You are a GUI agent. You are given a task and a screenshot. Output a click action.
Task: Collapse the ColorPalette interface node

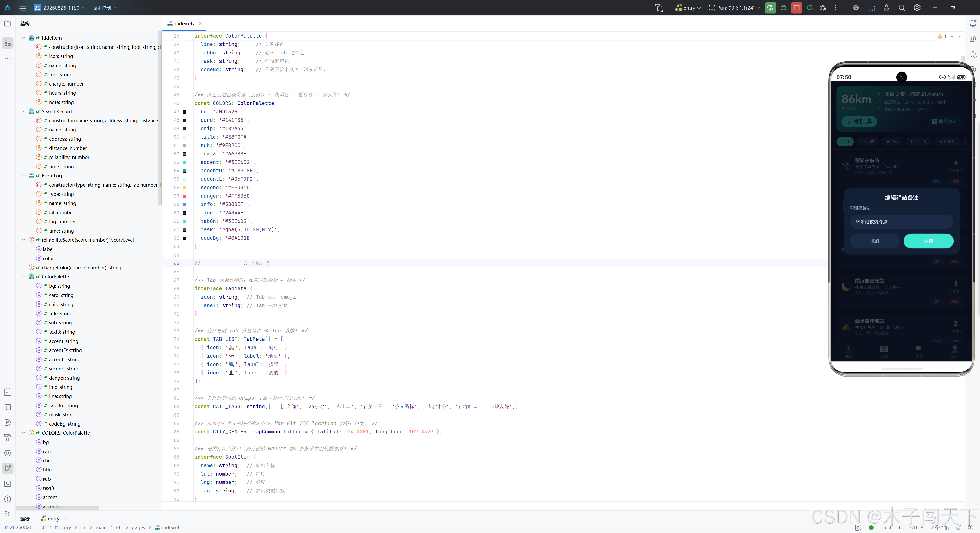pos(23,276)
